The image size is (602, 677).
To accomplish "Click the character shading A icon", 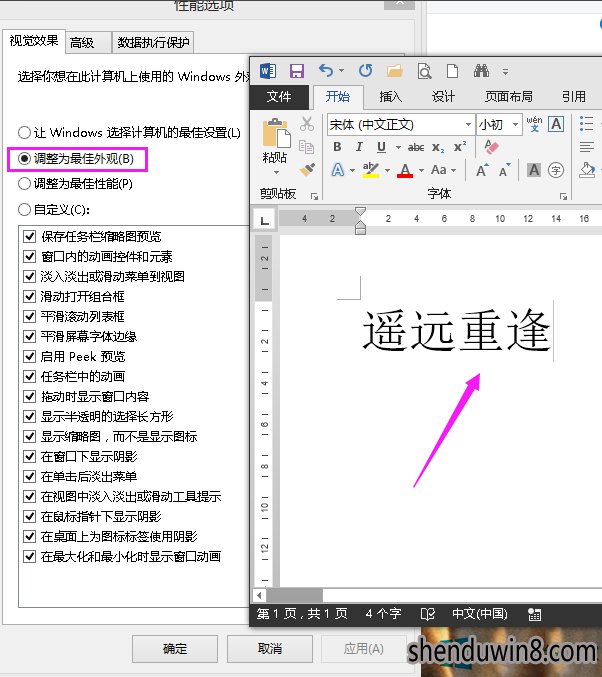I will pyautogui.click(x=534, y=170).
